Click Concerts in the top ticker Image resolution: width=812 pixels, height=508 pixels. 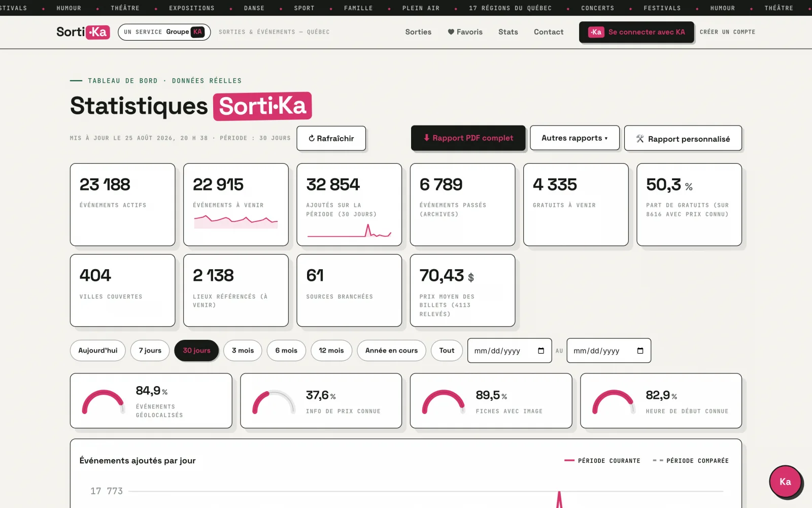(x=598, y=8)
